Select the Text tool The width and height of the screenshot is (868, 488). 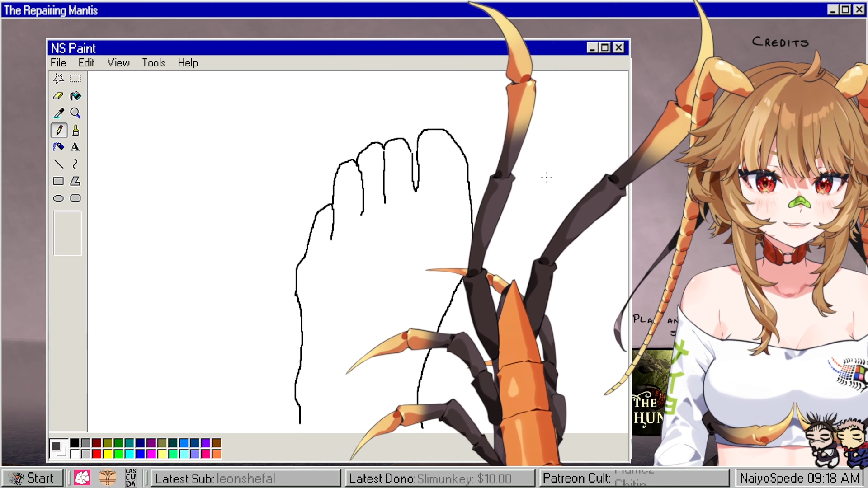coord(75,147)
